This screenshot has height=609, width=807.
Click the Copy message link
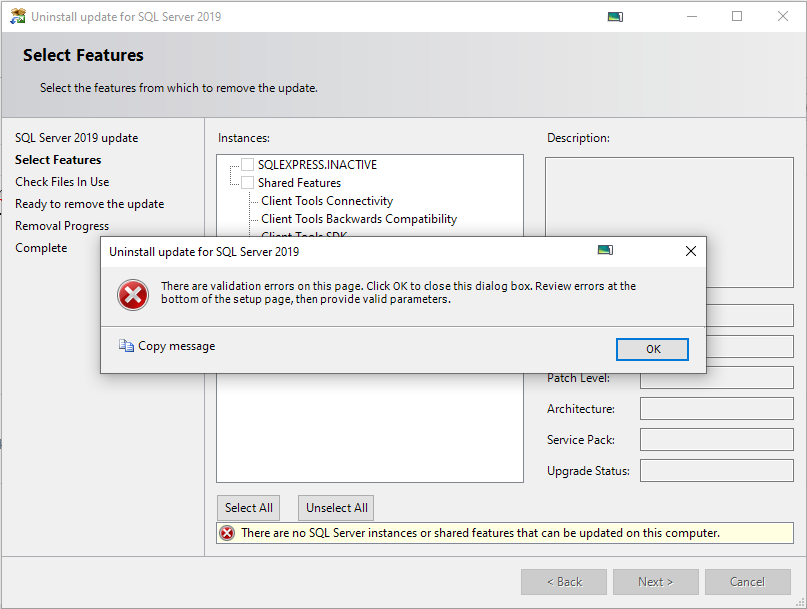(176, 346)
